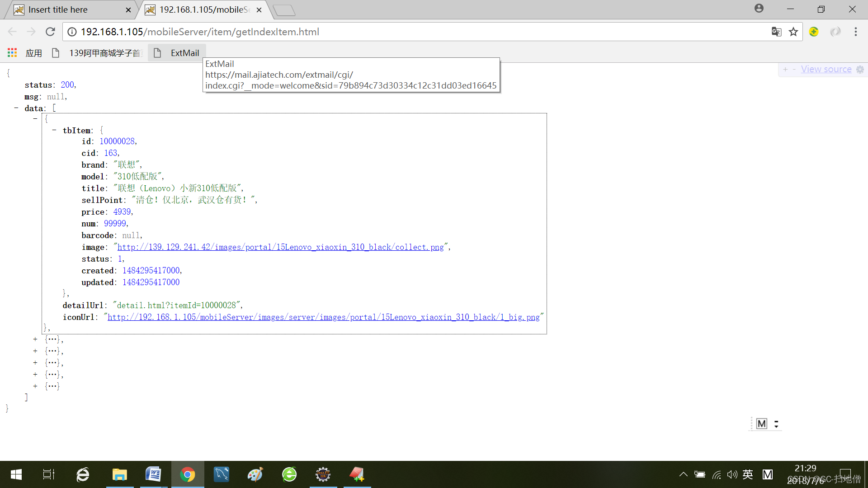Open the collect.png image URL link
This screenshot has width=868, height=488.
(280, 247)
